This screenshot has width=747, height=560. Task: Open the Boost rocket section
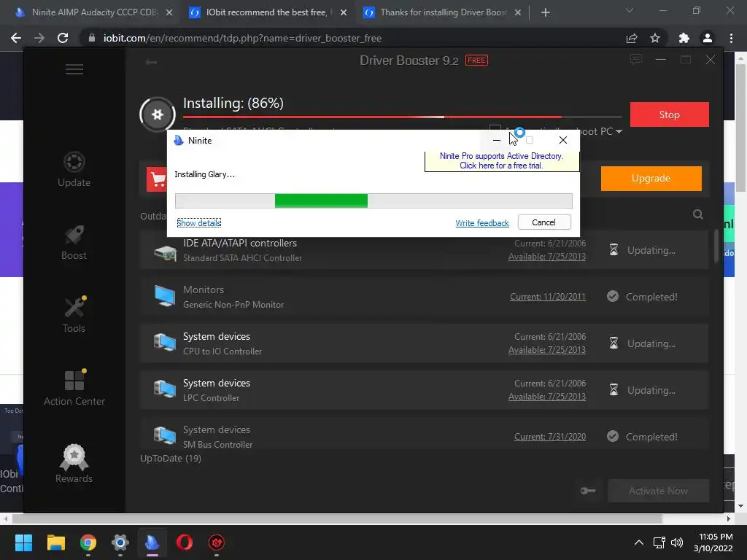point(74,243)
